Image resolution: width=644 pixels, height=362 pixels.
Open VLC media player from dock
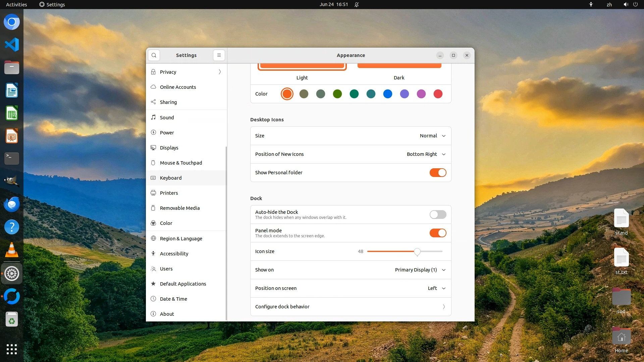coord(12,250)
